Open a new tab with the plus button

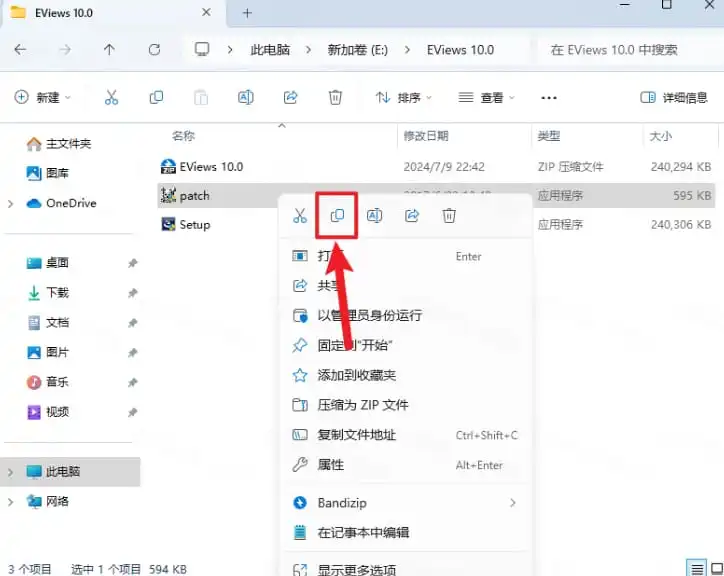coord(247,13)
